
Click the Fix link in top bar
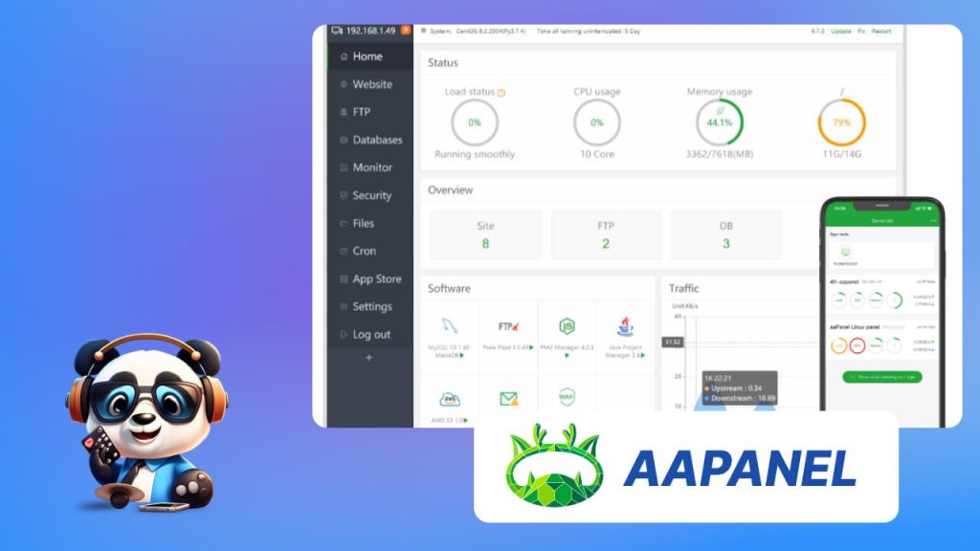pos(861,32)
